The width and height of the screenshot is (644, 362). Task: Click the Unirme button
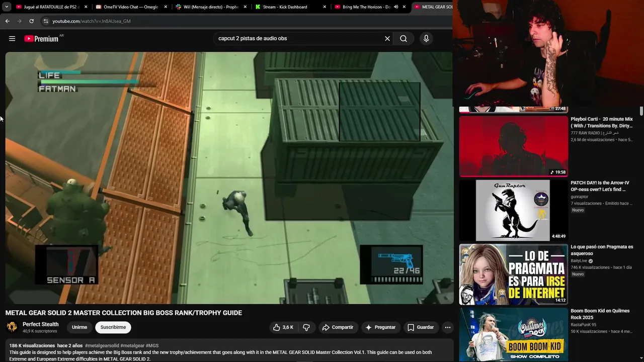click(79, 327)
